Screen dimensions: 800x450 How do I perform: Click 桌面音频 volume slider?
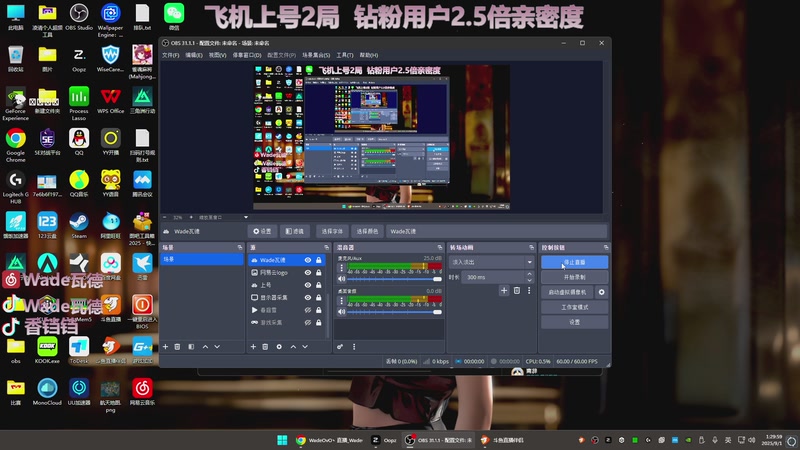(x=394, y=312)
